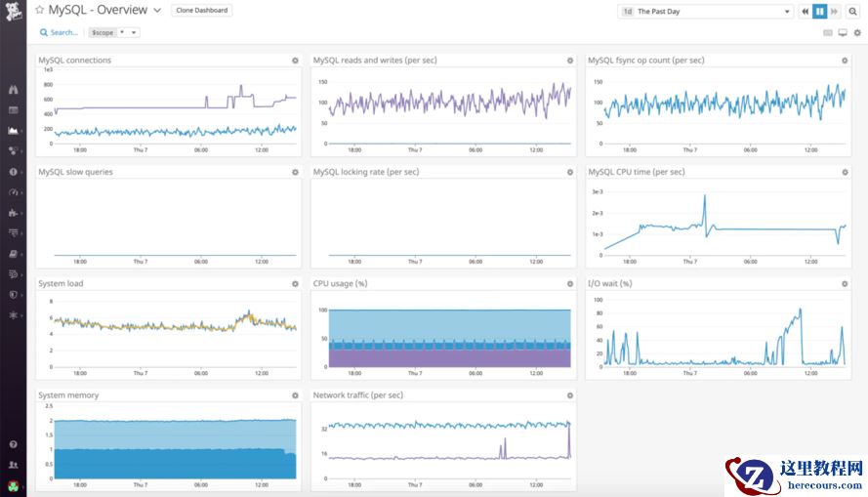Open the team people icon in the sidebar
The width and height of the screenshot is (868, 497).
13,465
